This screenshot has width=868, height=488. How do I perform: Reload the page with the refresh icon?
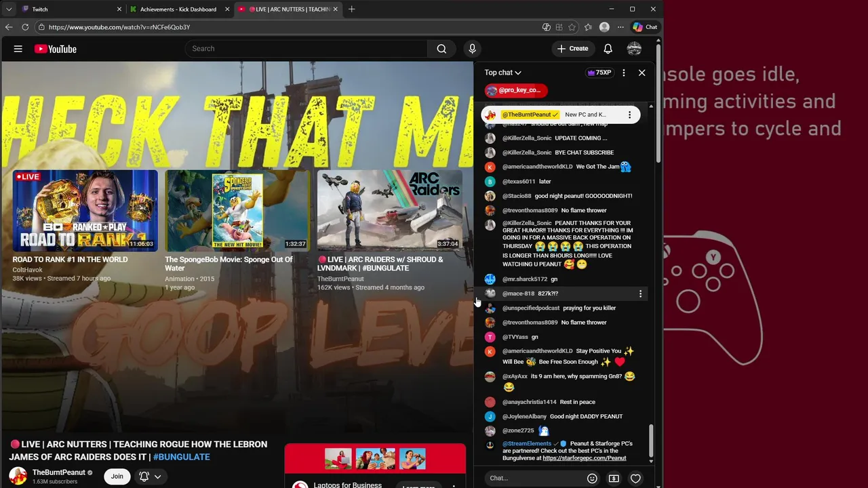(x=25, y=27)
